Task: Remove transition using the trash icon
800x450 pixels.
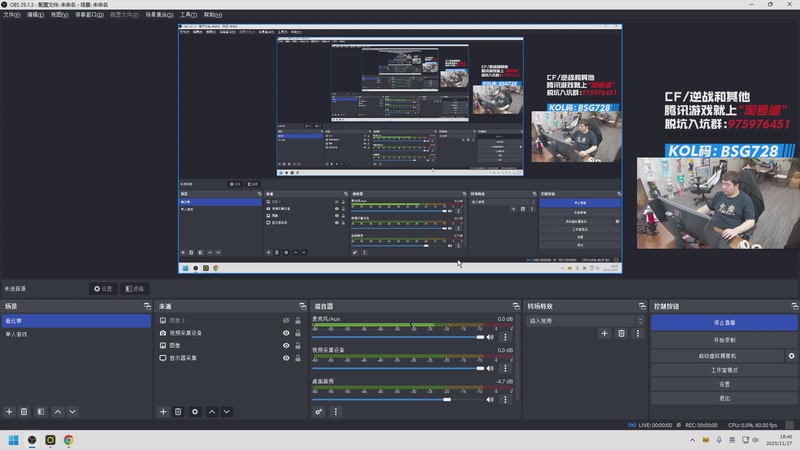Action: coord(621,333)
